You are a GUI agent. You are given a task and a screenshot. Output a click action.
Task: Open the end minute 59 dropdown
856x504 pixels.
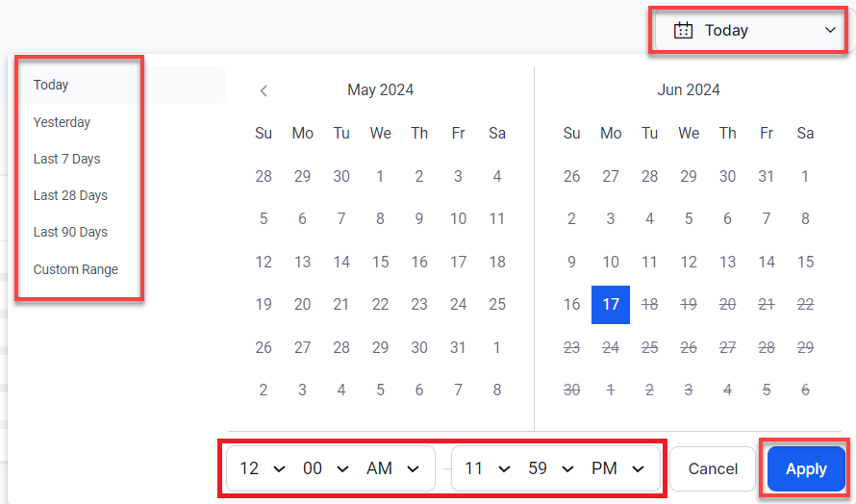[x=550, y=469]
